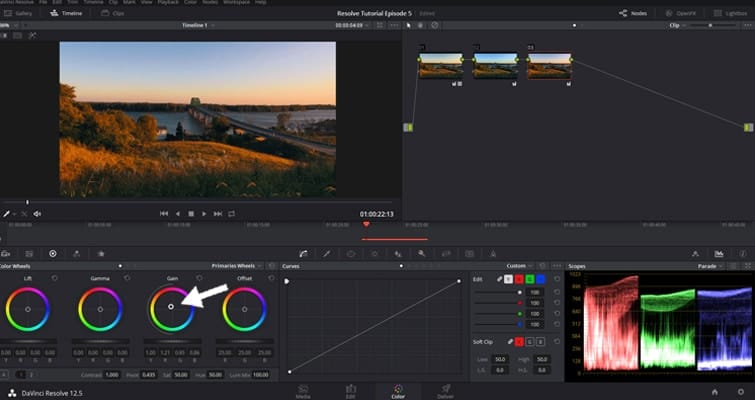Toggle the Loop playback icon
The width and height of the screenshot is (755, 400).
pyautogui.click(x=231, y=214)
